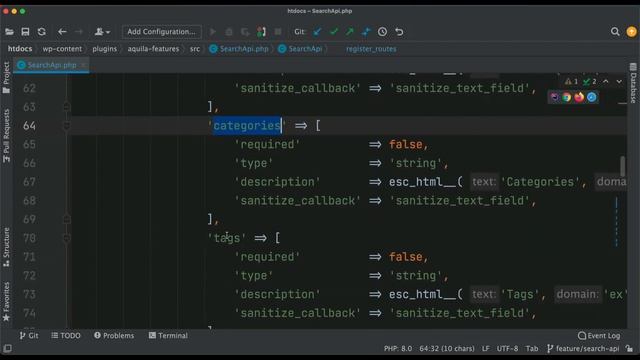Close the SearchApi.php editor tab
Image resolution: width=640 pixels, height=360 pixels.
tap(83, 65)
